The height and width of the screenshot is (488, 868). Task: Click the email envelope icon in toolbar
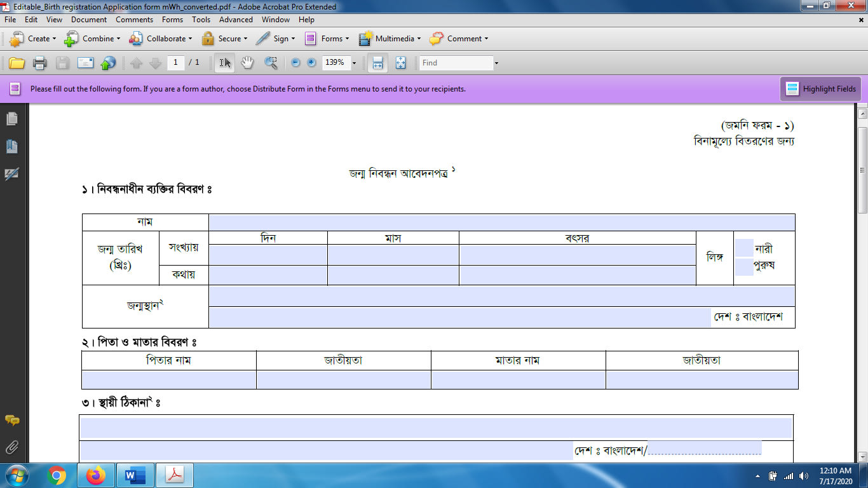tap(86, 63)
